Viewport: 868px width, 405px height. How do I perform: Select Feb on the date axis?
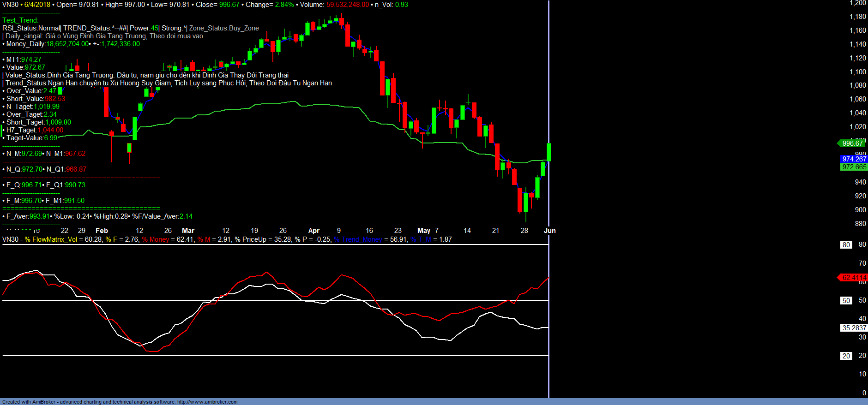[102, 231]
